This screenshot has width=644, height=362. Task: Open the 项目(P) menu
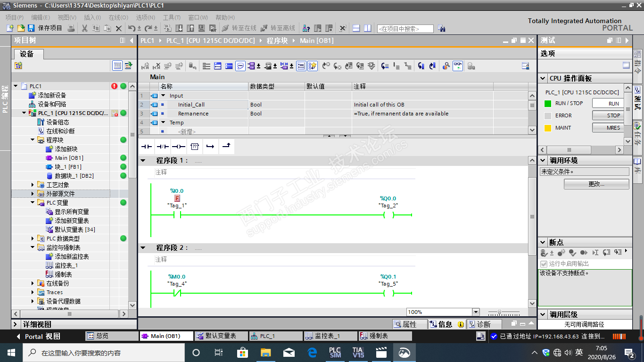[x=14, y=17]
